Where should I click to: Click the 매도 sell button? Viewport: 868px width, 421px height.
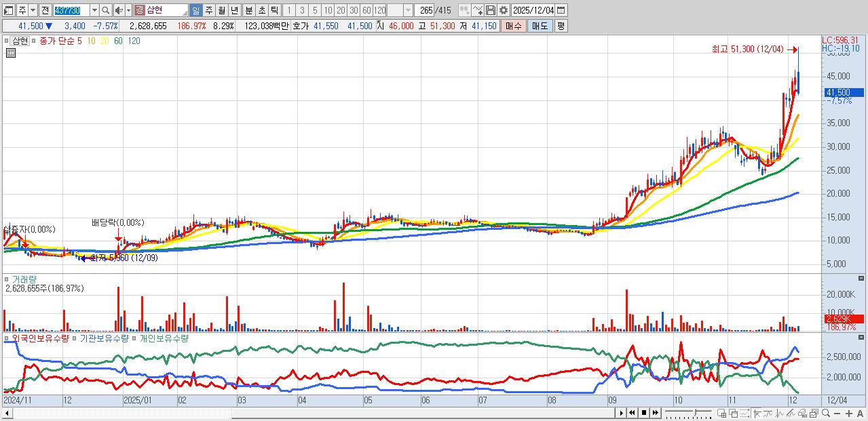[x=540, y=26]
